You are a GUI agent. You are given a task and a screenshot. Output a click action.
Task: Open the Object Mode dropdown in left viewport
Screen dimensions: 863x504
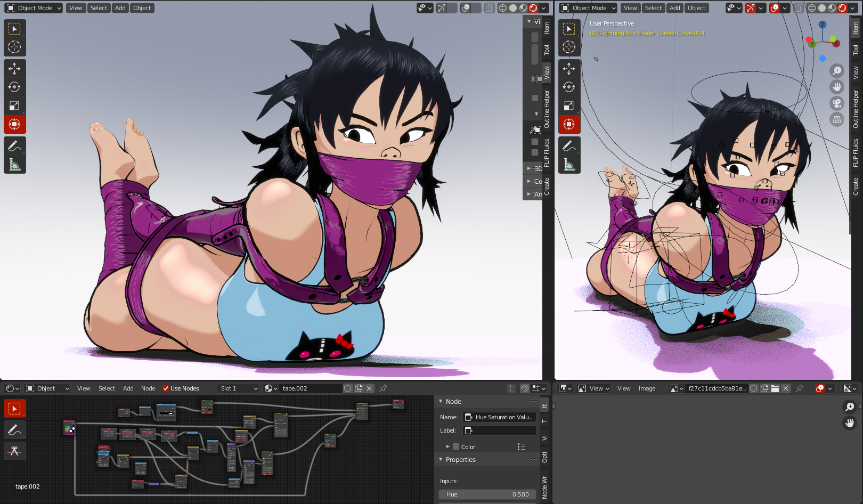pyautogui.click(x=34, y=8)
